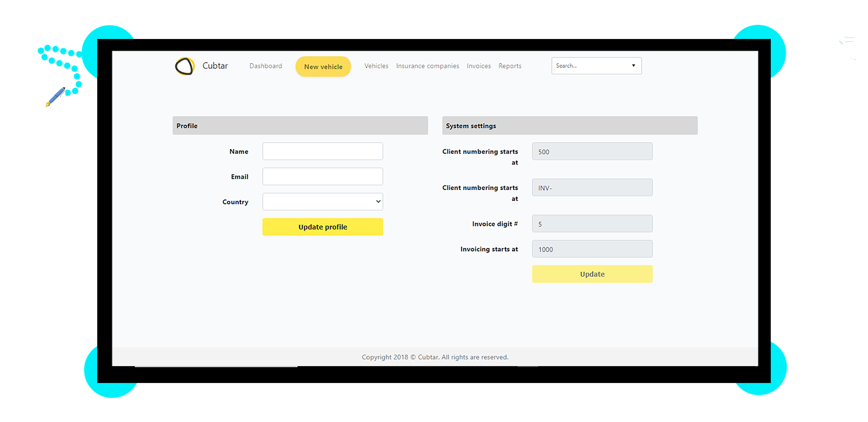The height and width of the screenshot is (422, 868).
Task: Expand the Country dropdown
Action: coord(323,202)
